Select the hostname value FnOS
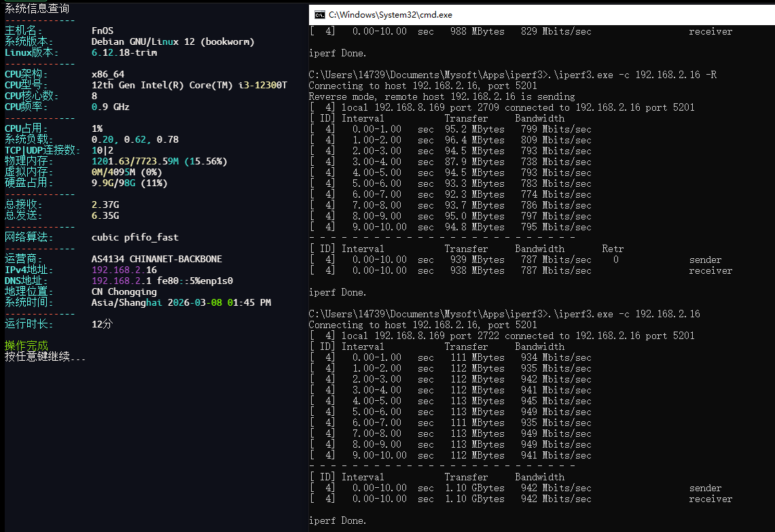This screenshot has width=775, height=532. pyautogui.click(x=103, y=31)
